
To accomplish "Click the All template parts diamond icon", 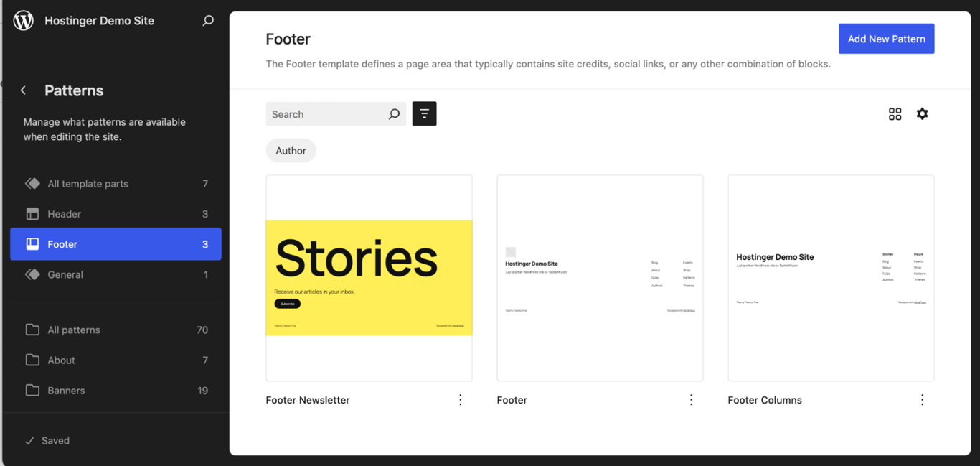I will (x=33, y=183).
